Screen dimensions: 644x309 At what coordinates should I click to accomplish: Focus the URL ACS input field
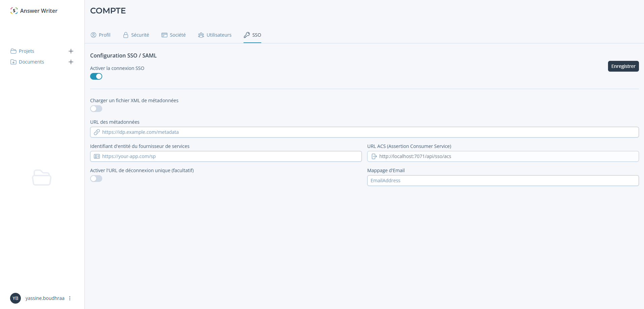click(503, 156)
